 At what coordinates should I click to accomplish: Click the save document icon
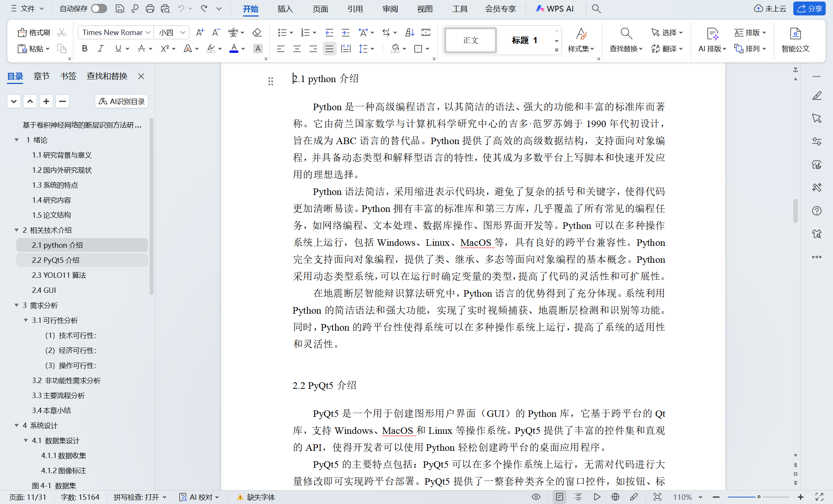[120, 8]
